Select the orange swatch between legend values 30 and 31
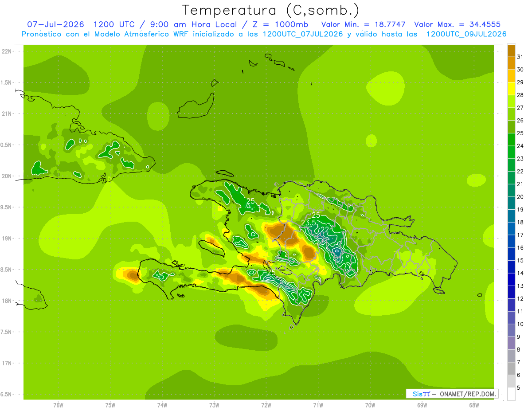 point(511,63)
